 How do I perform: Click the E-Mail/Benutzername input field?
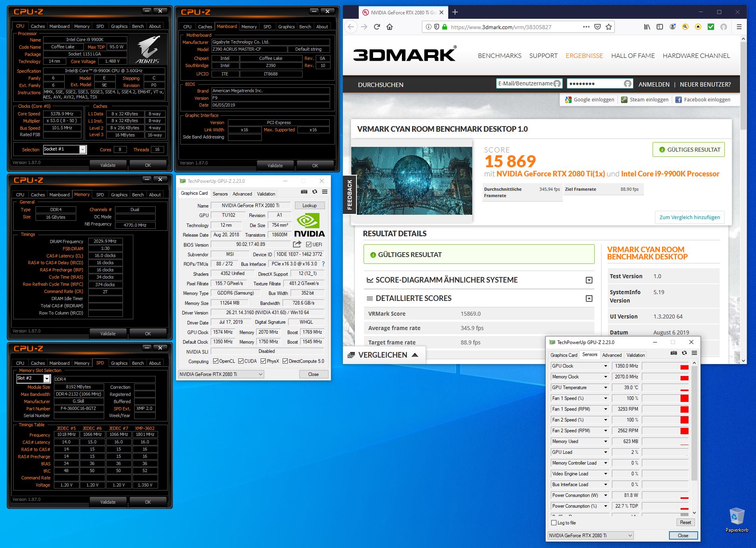click(529, 83)
